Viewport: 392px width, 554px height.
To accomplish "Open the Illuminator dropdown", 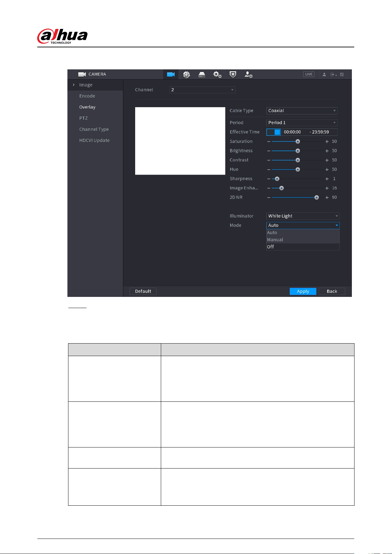I will (303, 216).
